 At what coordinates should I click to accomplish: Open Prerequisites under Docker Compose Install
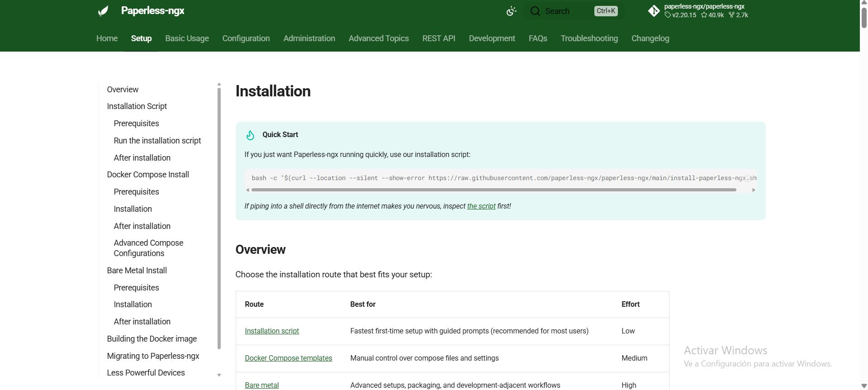(x=137, y=192)
